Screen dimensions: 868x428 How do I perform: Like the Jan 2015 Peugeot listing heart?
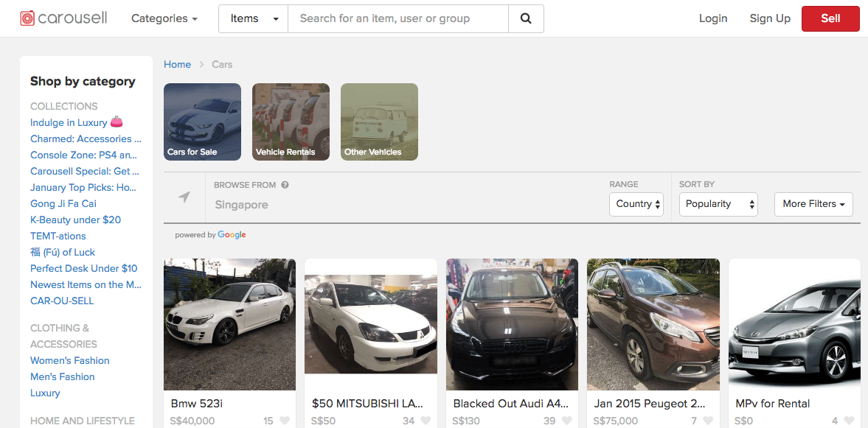pos(708,421)
